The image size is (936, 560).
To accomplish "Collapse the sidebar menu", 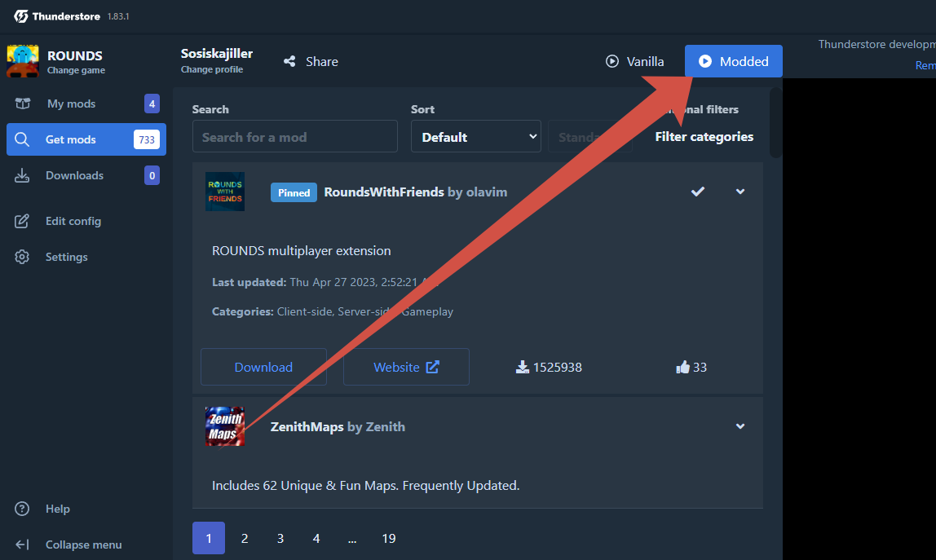I will 86,545.
